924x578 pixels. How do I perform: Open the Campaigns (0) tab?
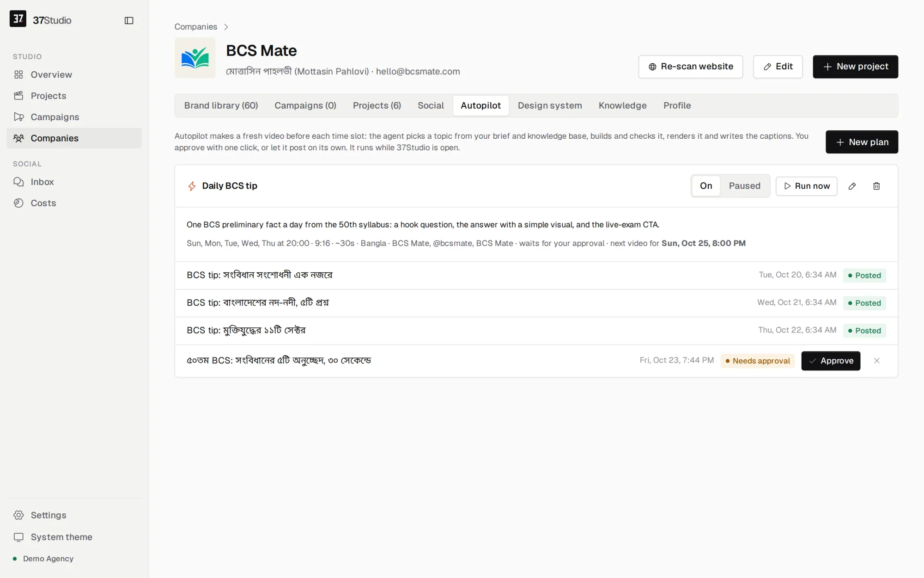(305, 105)
